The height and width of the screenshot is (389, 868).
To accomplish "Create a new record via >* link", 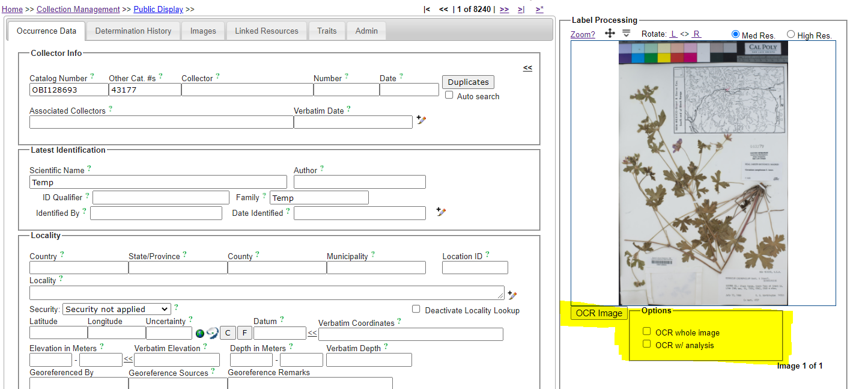I will (539, 9).
